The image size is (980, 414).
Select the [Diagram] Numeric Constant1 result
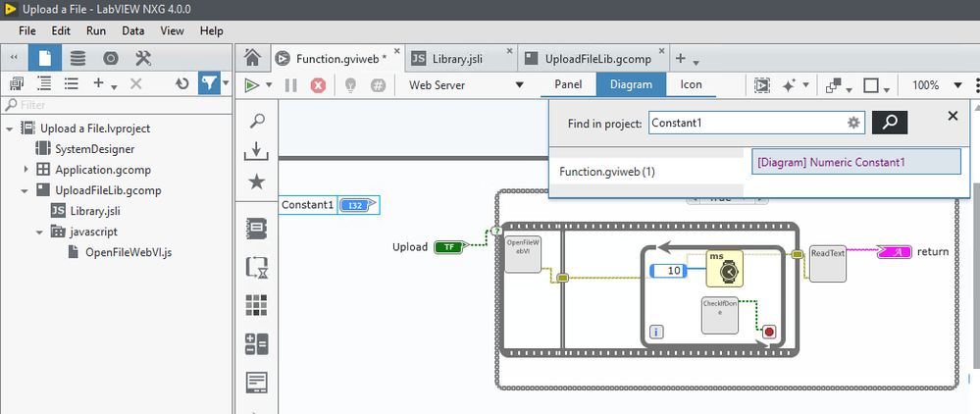point(856,162)
